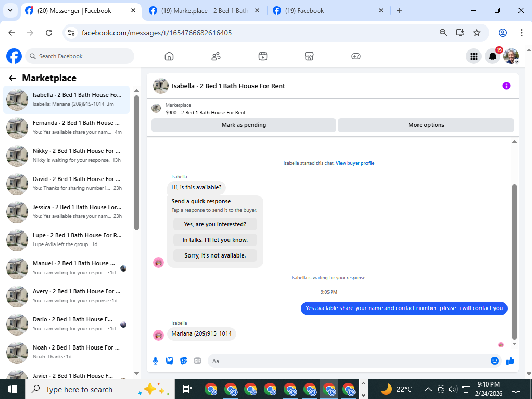Click the message input field Aa
This screenshot has height=399, width=532.
[348, 361]
